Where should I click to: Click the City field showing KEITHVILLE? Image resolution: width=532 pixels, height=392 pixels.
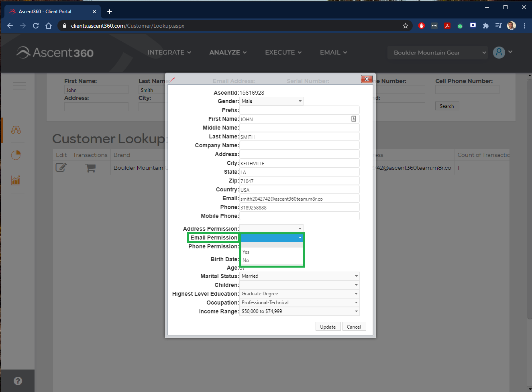tap(300, 163)
